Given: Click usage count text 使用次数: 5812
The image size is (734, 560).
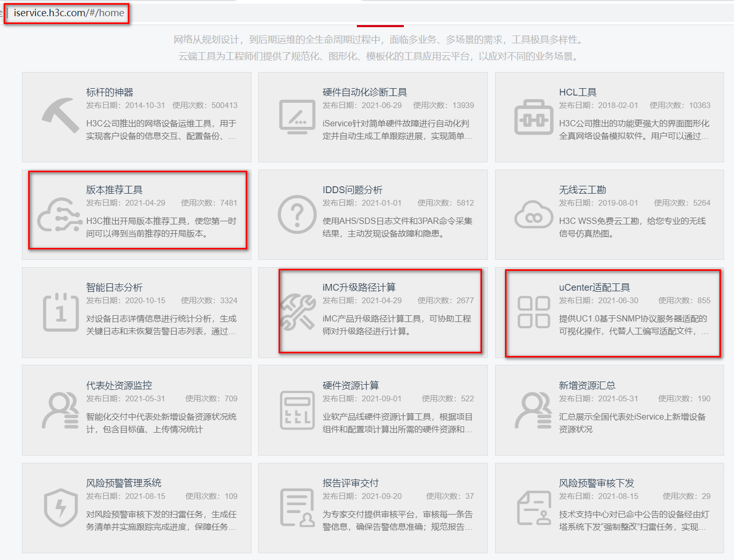Looking at the screenshot, I should [446, 203].
